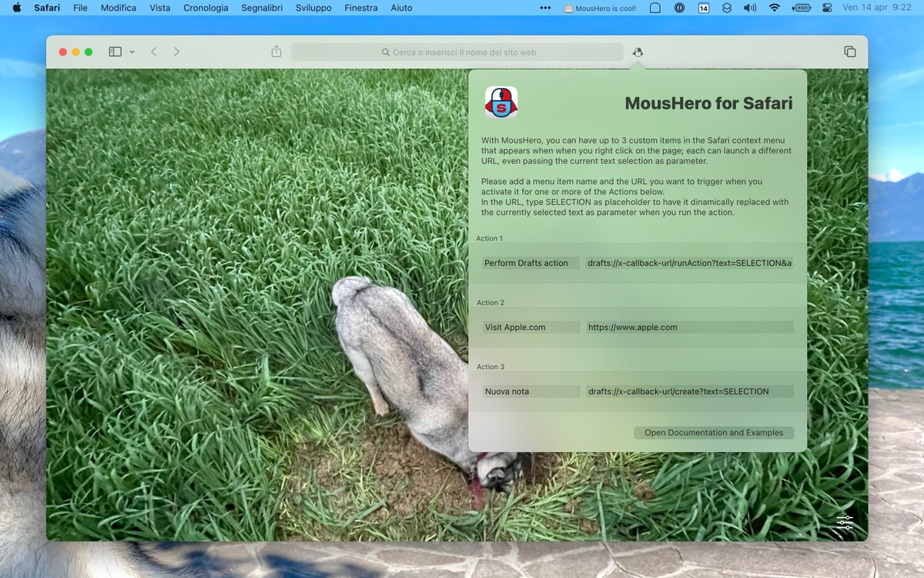The width and height of the screenshot is (924, 578).
Task: Click the MousHero app logo in popup
Action: pyautogui.click(x=501, y=102)
